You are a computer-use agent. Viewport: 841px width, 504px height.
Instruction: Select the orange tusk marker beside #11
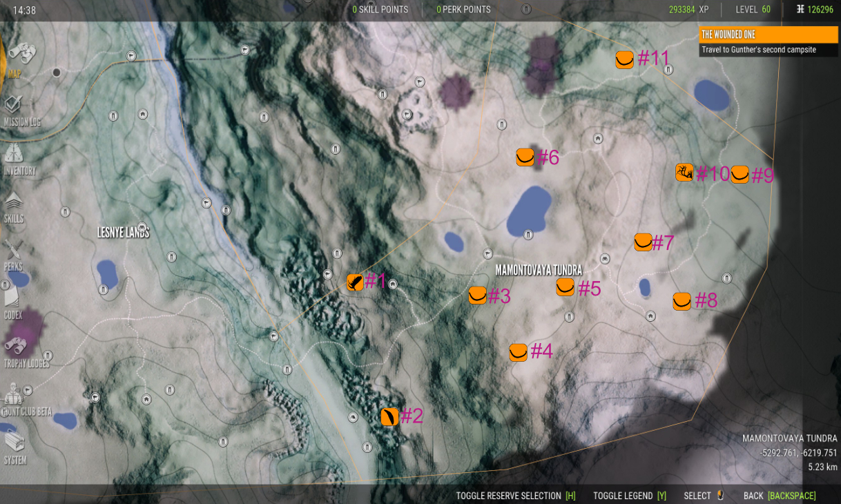pos(624,59)
